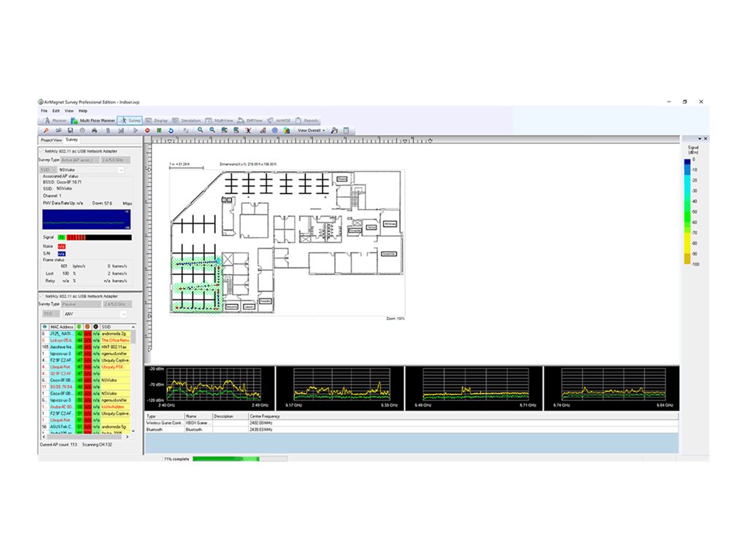Select the Bluetooth interferer row
This screenshot has height=560, width=747.
click(x=411, y=430)
